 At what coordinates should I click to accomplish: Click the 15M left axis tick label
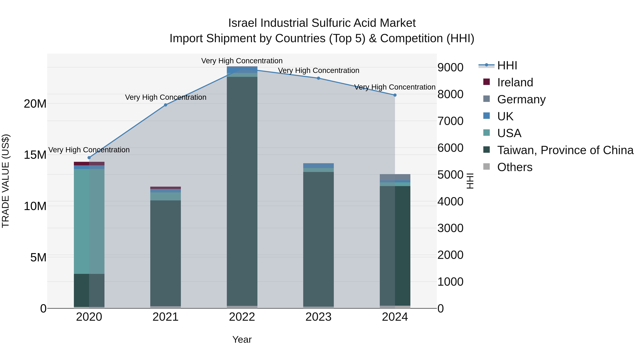tap(35, 155)
